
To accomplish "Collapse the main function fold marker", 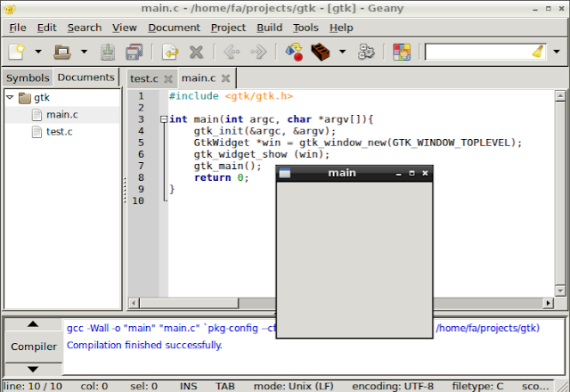I will point(164,119).
